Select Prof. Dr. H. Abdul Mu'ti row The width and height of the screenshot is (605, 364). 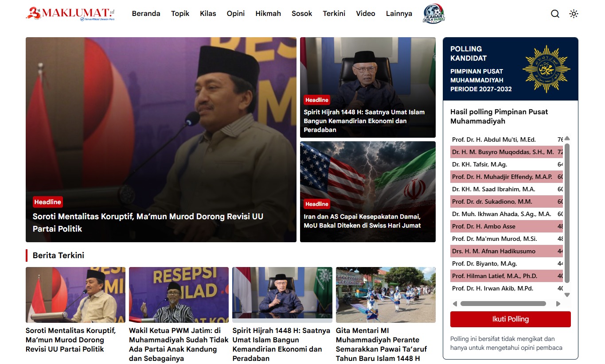pyautogui.click(x=507, y=139)
